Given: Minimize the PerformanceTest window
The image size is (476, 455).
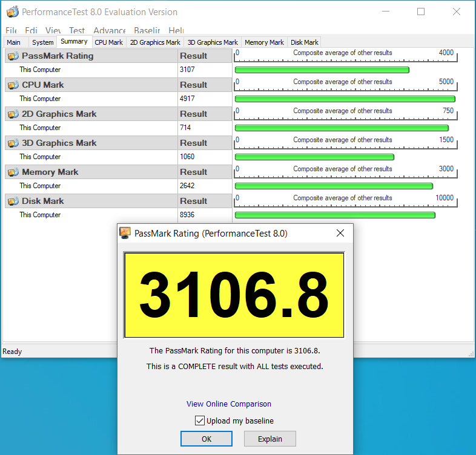Looking at the screenshot, I should (386, 11).
